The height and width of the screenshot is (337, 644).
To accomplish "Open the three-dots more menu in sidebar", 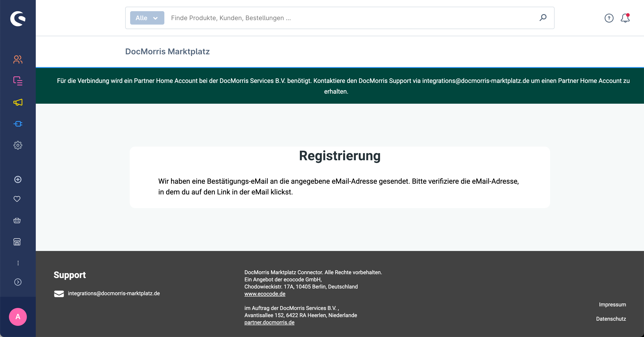I will [x=18, y=263].
